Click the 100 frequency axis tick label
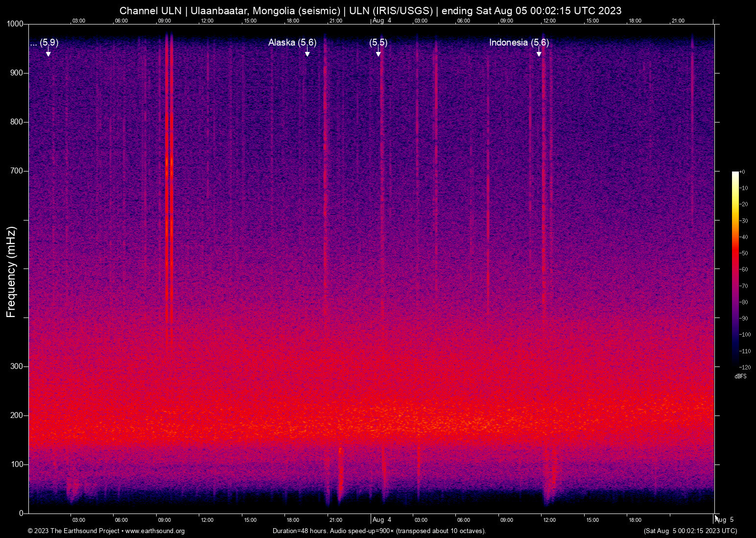This screenshot has width=756, height=538. pos(17,465)
